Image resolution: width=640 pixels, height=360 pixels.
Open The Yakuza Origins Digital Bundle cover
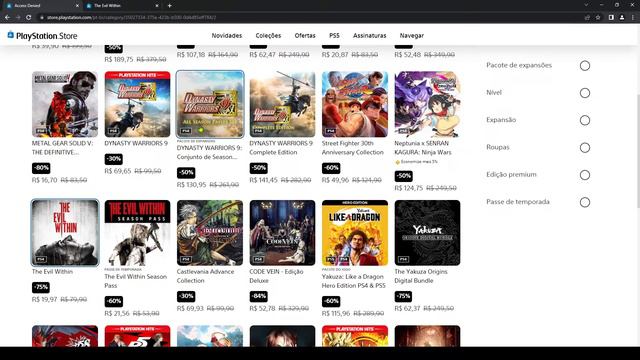coord(427,233)
